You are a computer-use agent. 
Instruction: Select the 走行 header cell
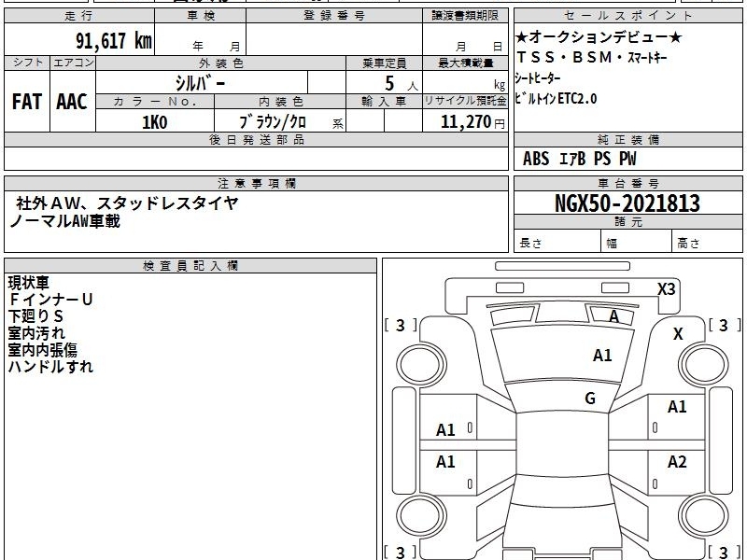tap(79, 16)
